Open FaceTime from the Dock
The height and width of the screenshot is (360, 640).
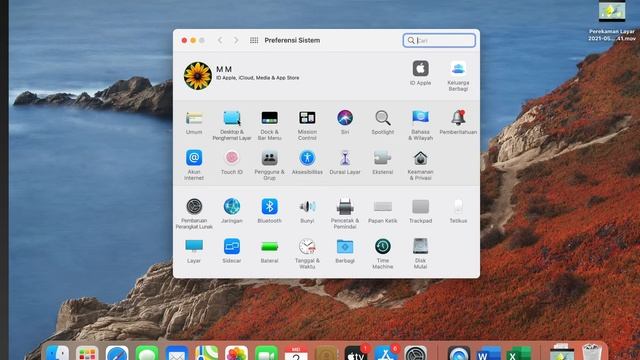pos(266,353)
